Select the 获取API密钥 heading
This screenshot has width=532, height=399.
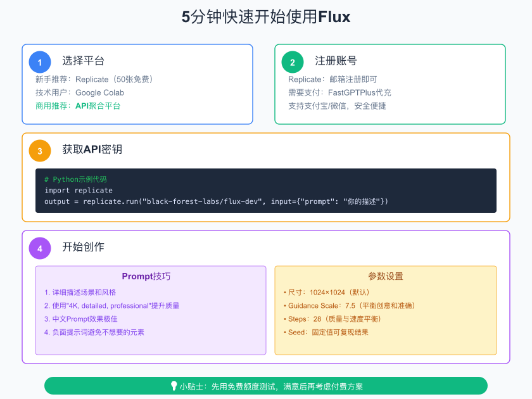click(92, 149)
